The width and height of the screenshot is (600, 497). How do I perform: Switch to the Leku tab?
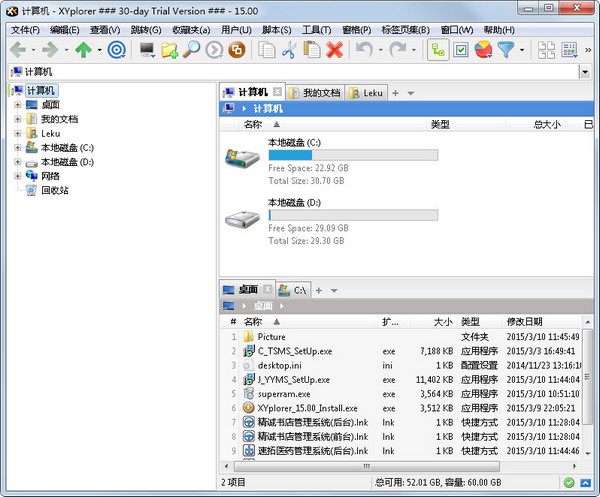pos(366,93)
